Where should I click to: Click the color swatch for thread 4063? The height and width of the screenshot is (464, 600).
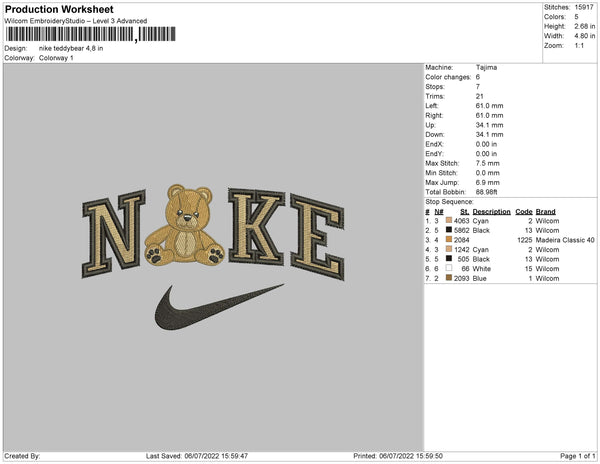pos(449,220)
